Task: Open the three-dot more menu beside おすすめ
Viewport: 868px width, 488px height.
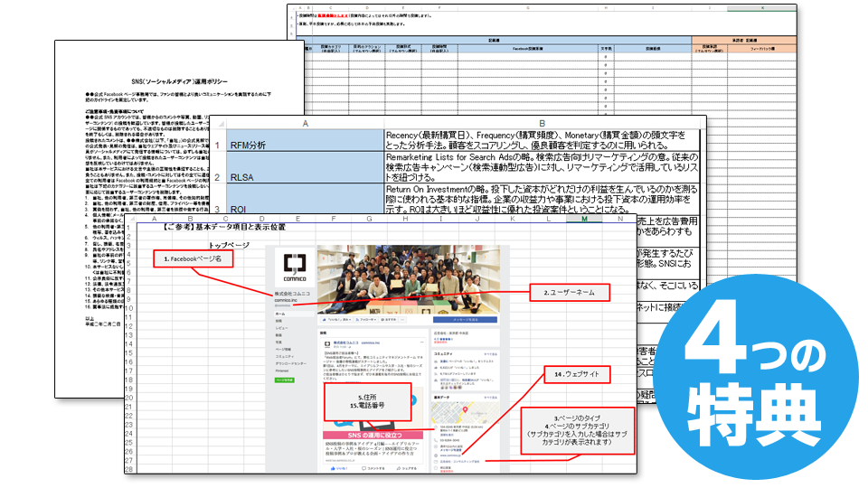Action: (x=402, y=320)
